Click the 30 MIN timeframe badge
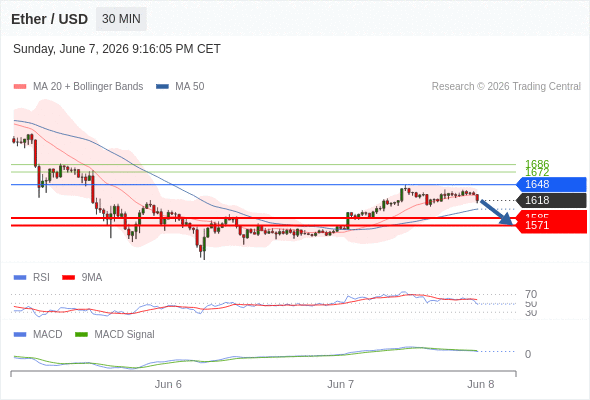This screenshot has width=590, height=400. click(121, 19)
